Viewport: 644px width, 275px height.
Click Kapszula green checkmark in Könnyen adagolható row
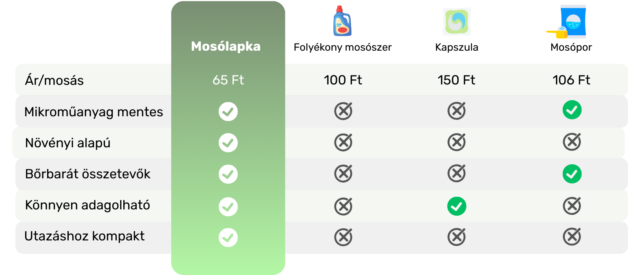(457, 206)
